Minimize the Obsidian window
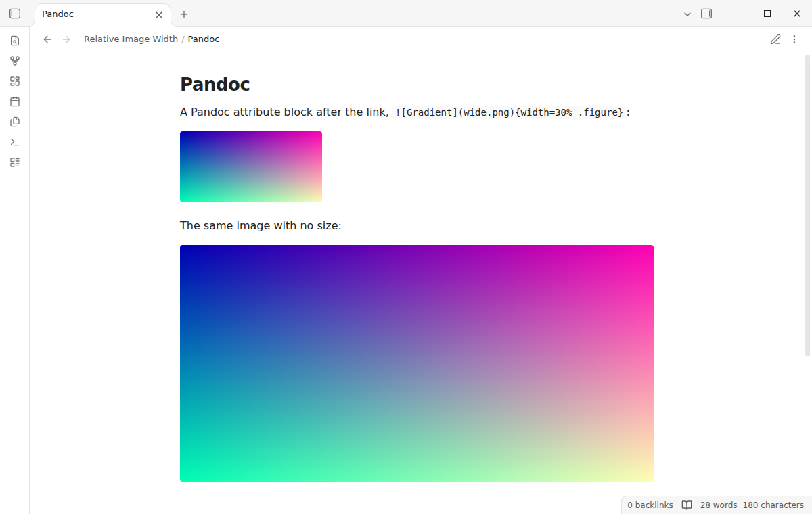 click(738, 14)
